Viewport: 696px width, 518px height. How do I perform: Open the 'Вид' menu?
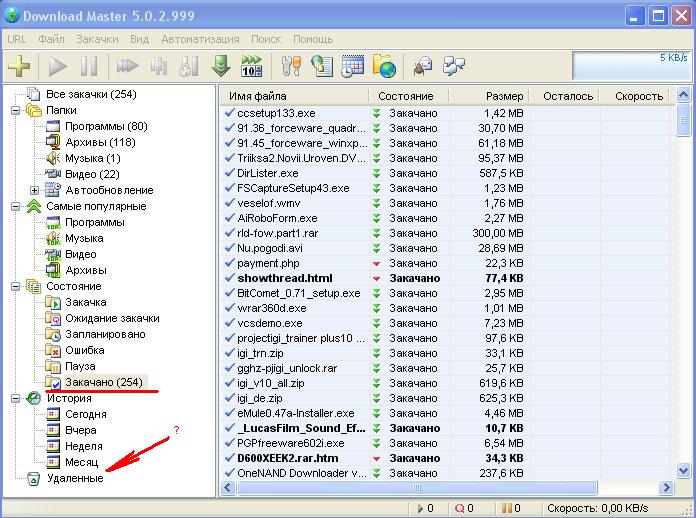(x=139, y=39)
